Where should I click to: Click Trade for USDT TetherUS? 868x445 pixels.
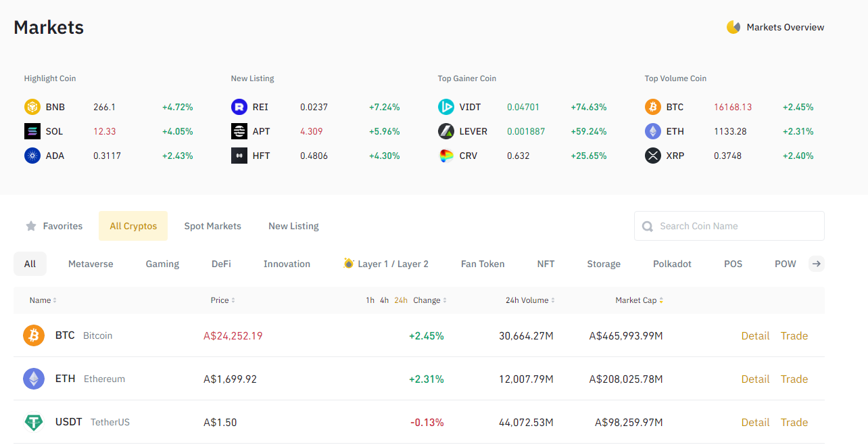click(x=794, y=422)
